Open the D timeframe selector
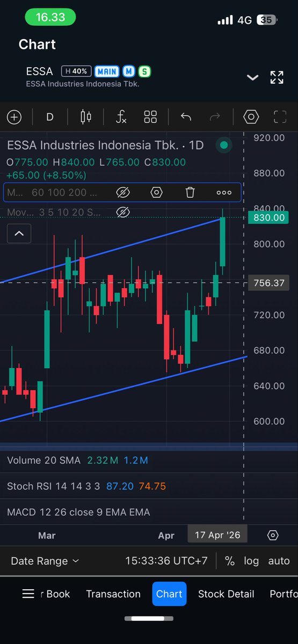 coord(50,116)
